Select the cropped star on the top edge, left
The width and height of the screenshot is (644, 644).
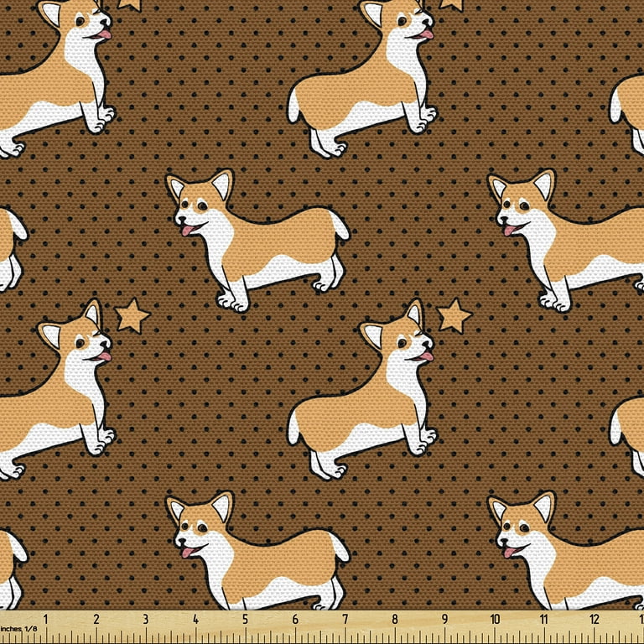click(x=130, y=4)
